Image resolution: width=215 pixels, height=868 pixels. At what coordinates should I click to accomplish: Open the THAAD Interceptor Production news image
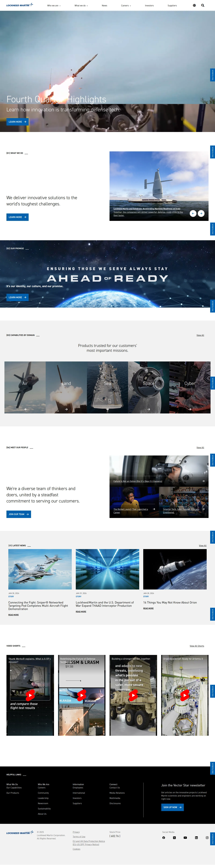click(x=107, y=569)
